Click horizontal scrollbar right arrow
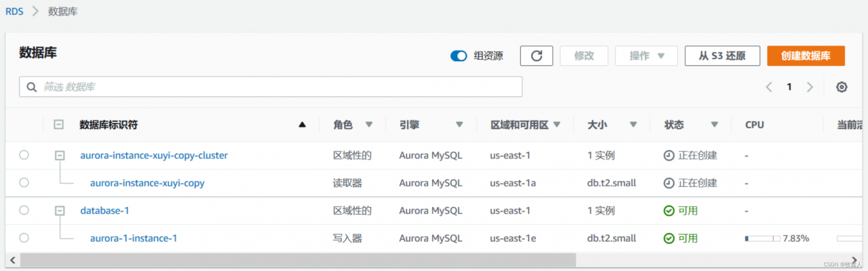The image size is (868, 271). [856, 260]
